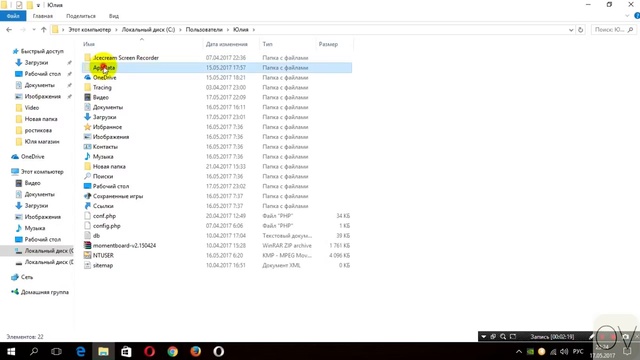Sort by Имя column header

pos(89,44)
